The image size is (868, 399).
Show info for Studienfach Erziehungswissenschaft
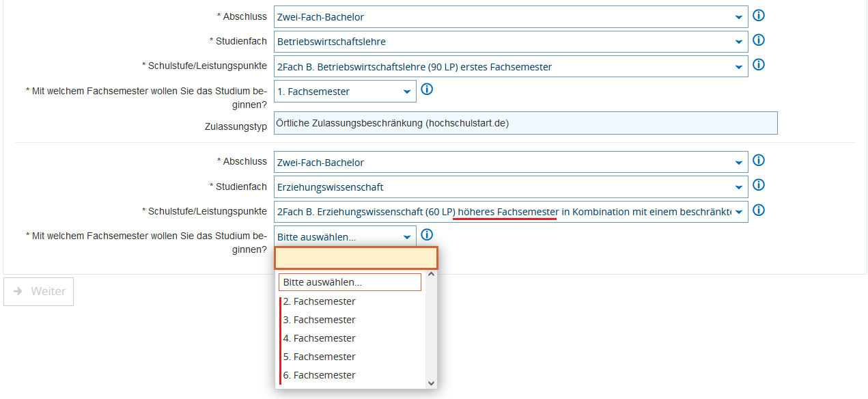(758, 185)
